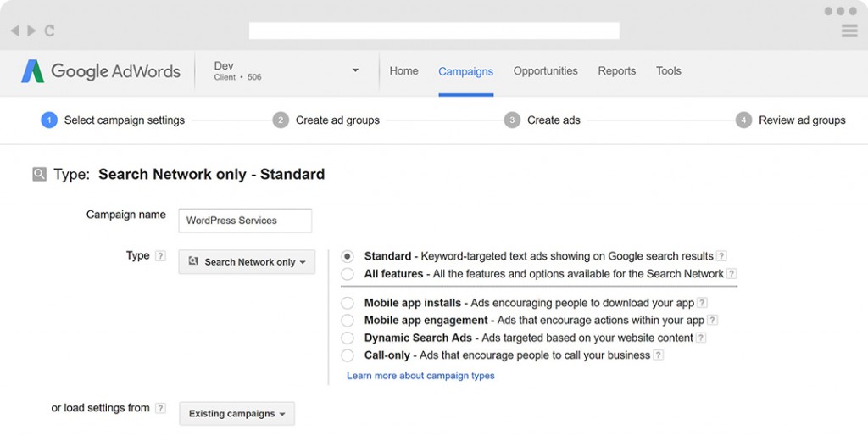Image resolution: width=868 pixels, height=436 pixels.
Task: Go to Create ad groups step
Action: pyautogui.click(x=337, y=120)
